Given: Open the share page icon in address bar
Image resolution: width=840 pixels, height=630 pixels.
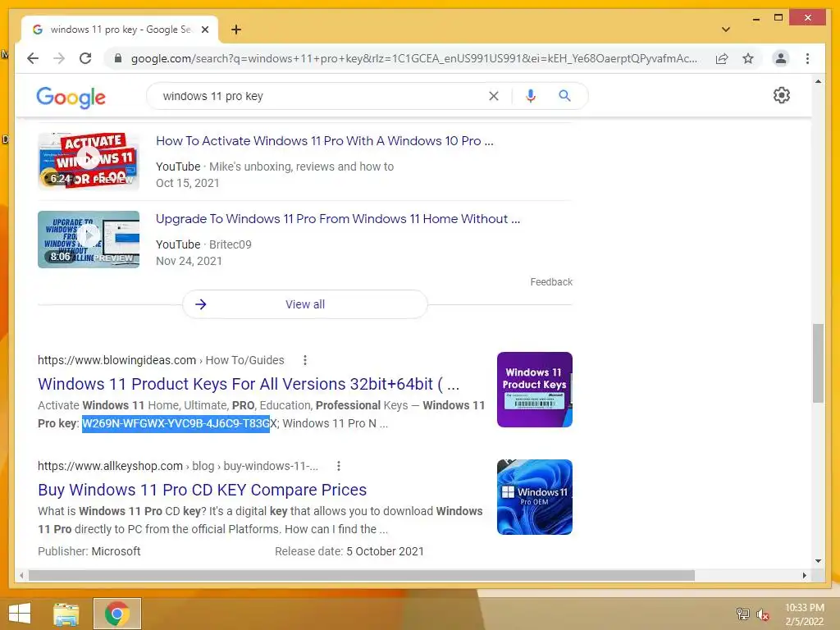Looking at the screenshot, I should [x=722, y=58].
